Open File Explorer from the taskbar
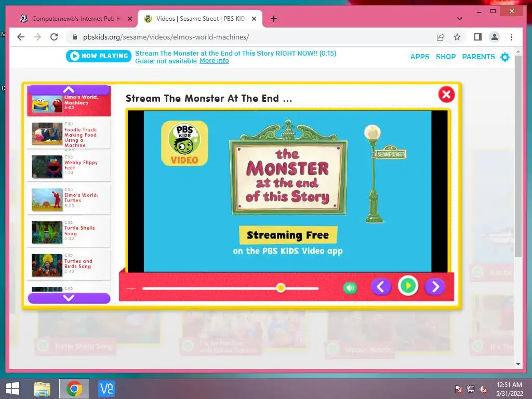The width and height of the screenshot is (532, 399). (x=43, y=389)
